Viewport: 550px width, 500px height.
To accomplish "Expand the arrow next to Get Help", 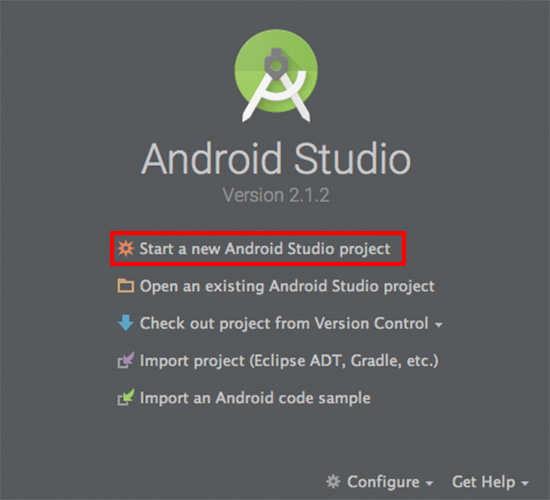I will [525, 484].
